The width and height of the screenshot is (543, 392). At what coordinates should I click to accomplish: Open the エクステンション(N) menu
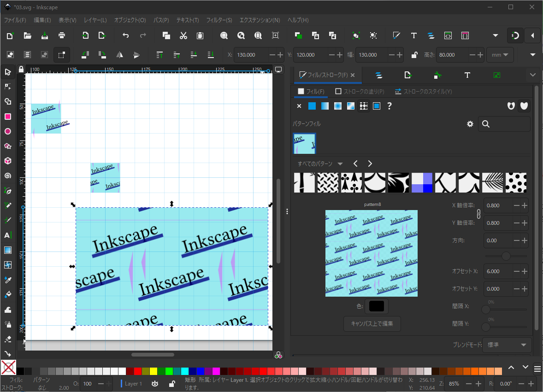[260, 20]
